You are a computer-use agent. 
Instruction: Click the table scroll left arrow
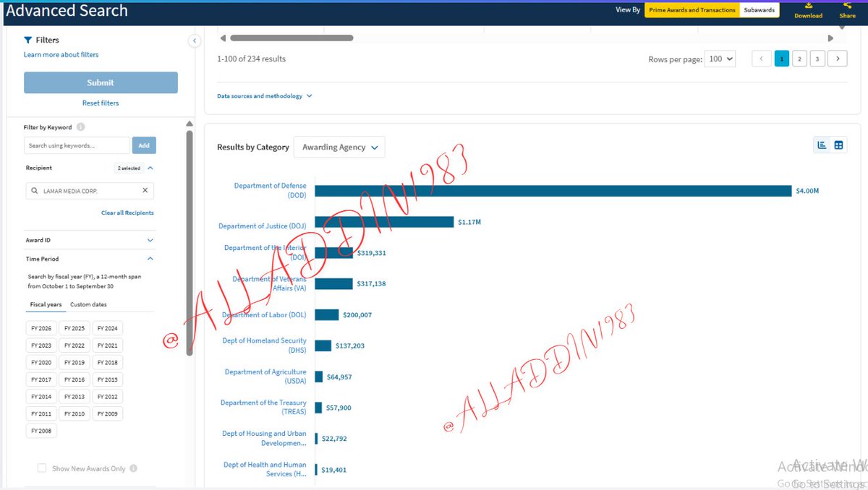[x=223, y=38]
